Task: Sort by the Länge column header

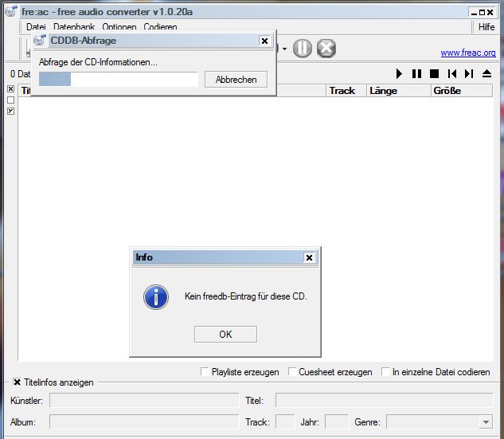Action: coord(398,91)
